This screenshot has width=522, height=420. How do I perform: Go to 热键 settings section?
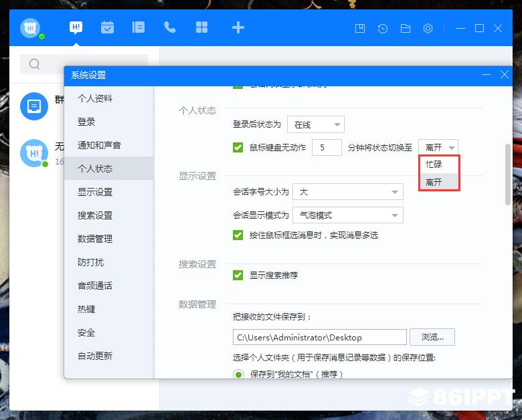[109, 309]
